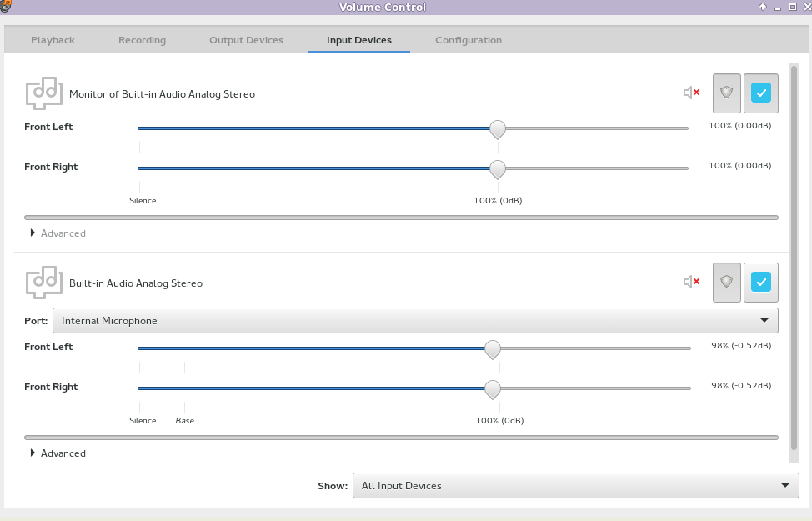The width and height of the screenshot is (812, 521).
Task: Switch to the Playback tab
Action: (x=53, y=40)
